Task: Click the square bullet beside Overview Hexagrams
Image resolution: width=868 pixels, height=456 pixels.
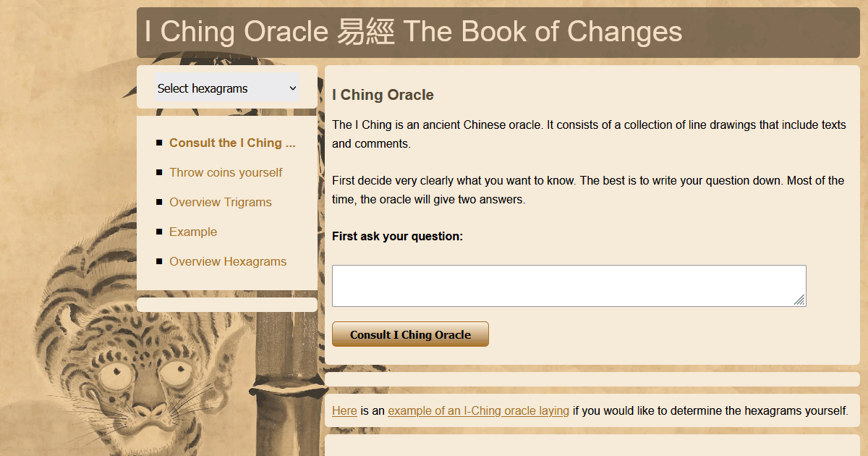Action: coord(159,262)
